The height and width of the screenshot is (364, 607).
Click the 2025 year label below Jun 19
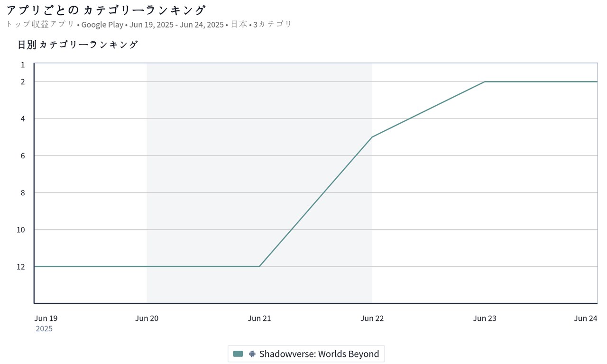click(44, 328)
